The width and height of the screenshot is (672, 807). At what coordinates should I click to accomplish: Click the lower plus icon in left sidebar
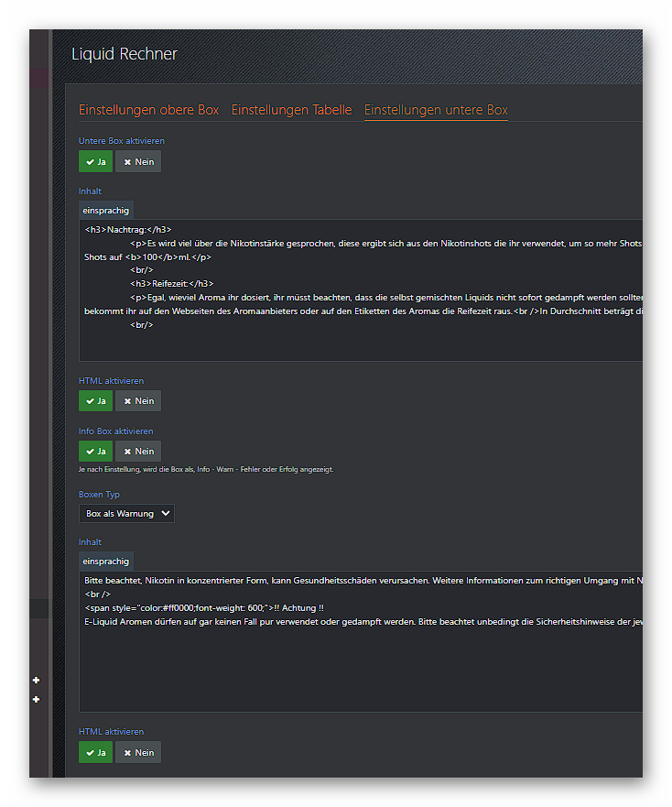(x=37, y=700)
